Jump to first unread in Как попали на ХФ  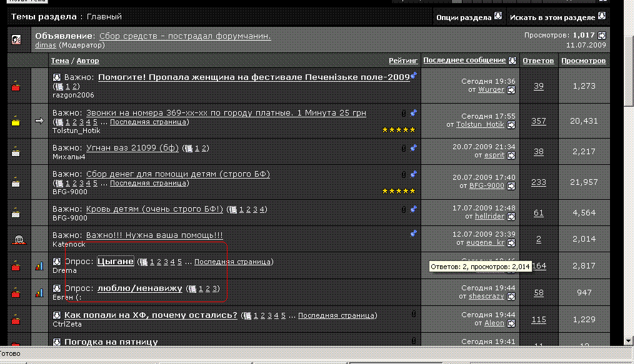(57, 315)
